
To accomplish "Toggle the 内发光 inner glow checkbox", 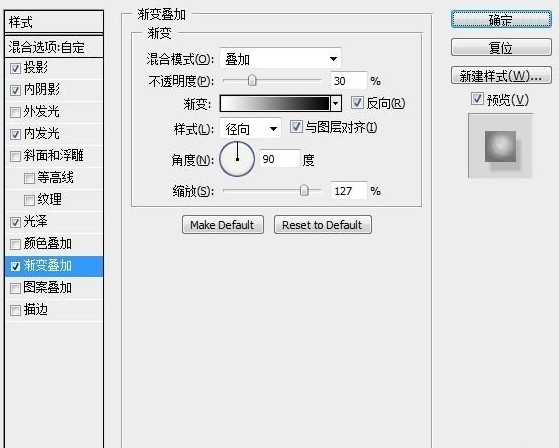I will tap(15, 134).
